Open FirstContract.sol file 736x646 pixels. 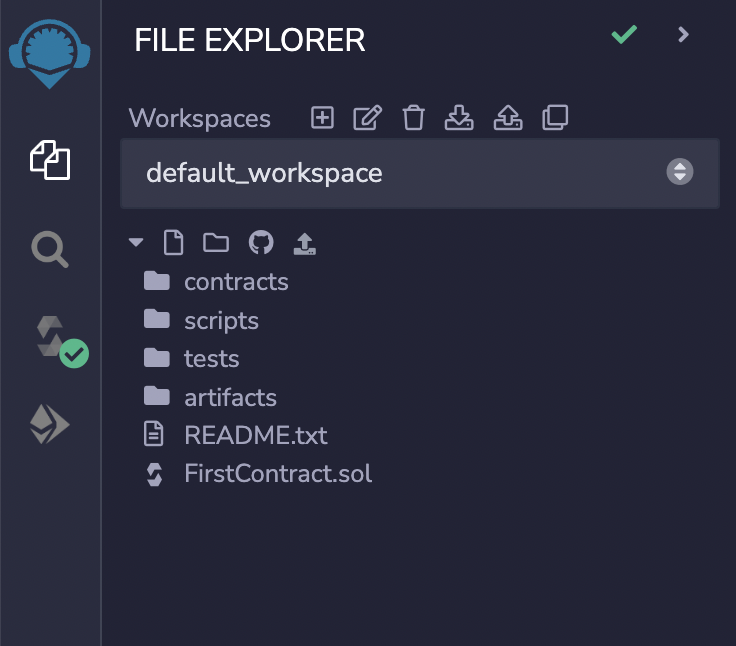258,473
